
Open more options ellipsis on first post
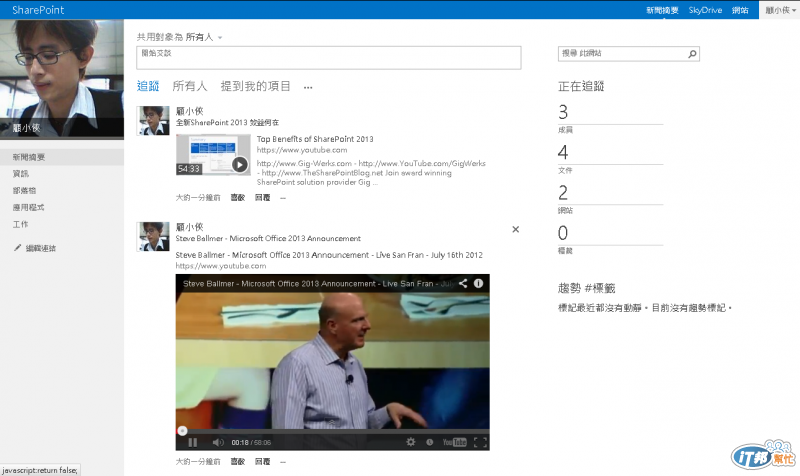pos(283,198)
